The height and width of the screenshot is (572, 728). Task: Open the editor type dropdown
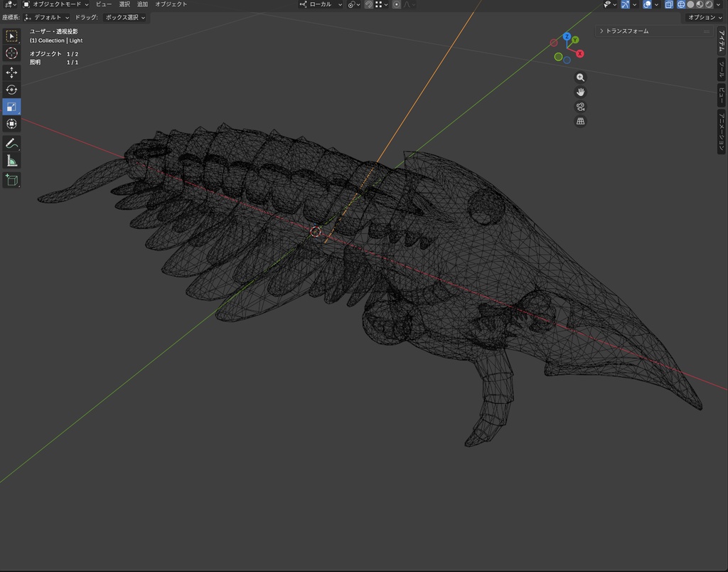[x=10, y=4]
